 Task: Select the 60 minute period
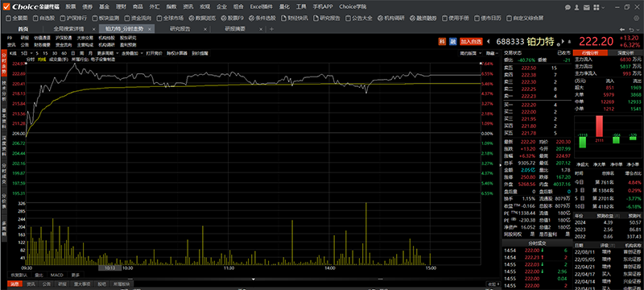64,53
